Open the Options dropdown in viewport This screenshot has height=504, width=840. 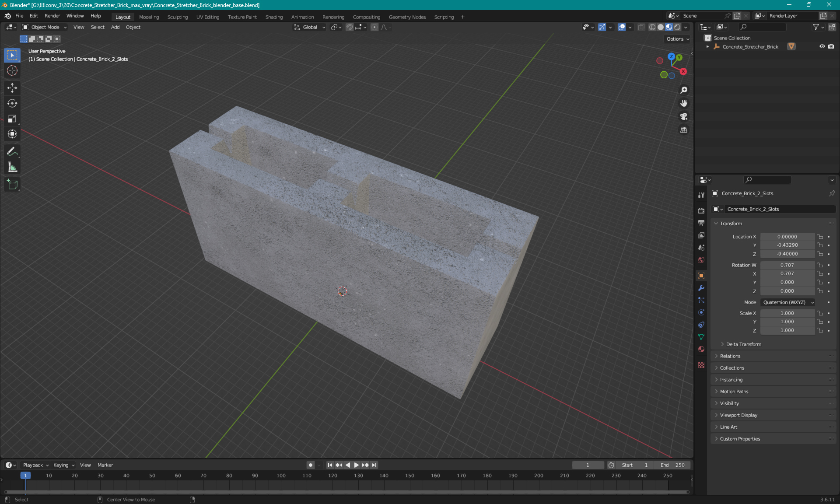(x=678, y=39)
